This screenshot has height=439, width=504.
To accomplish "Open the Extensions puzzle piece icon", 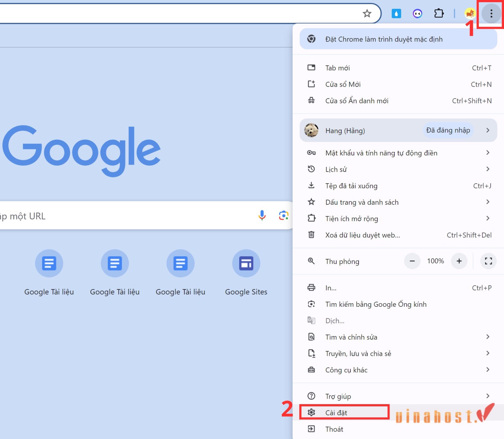I will [439, 13].
